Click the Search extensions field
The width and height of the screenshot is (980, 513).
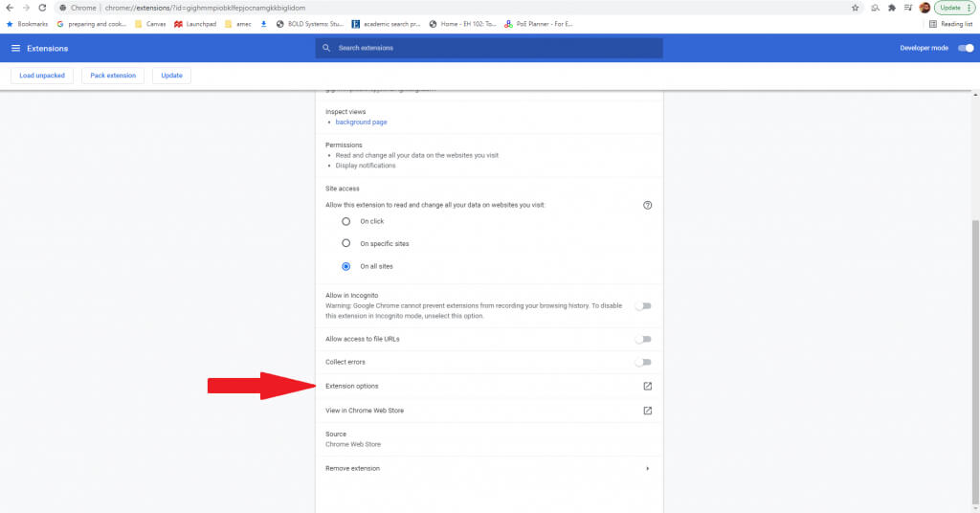click(x=490, y=48)
